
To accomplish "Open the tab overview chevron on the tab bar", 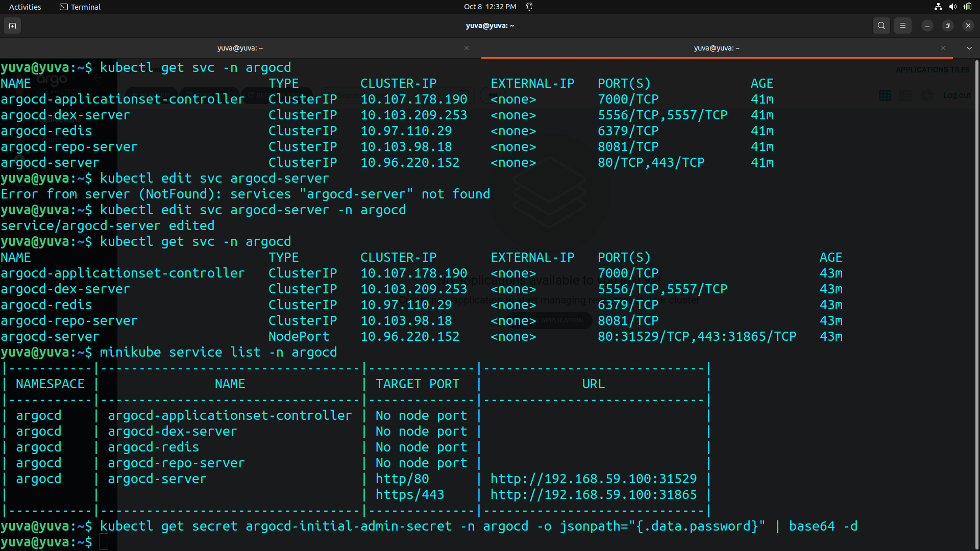I will point(969,48).
